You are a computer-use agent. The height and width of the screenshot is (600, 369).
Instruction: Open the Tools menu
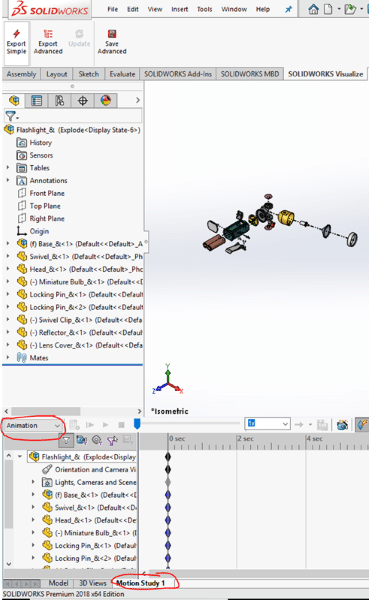tap(204, 9)
